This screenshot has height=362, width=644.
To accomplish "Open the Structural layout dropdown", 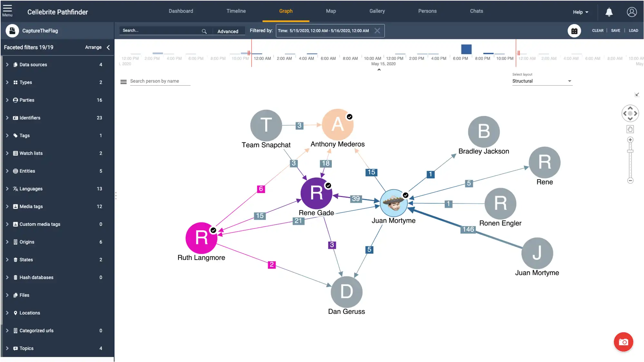I will 542,81.
